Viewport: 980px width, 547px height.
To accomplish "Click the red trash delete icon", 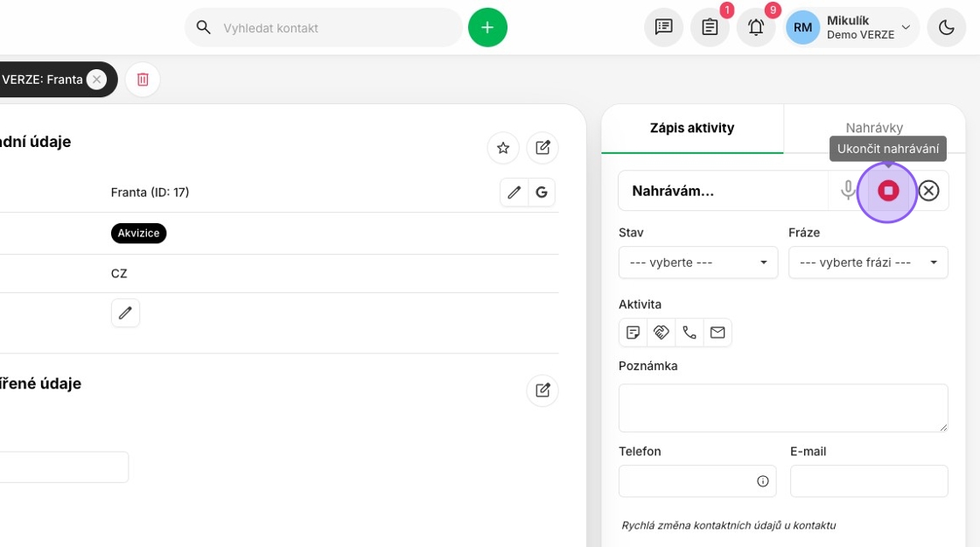I will point(143,80).
